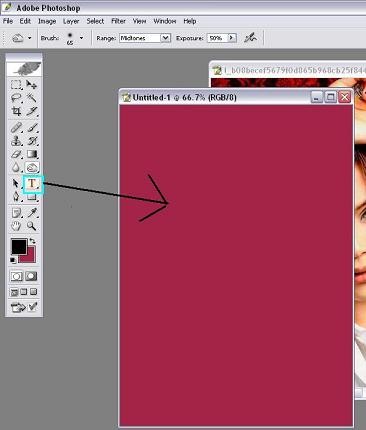Select the Magic Wand tool
Screen dimensions: 366x430
pyautogui.click(x=32, y=98)
